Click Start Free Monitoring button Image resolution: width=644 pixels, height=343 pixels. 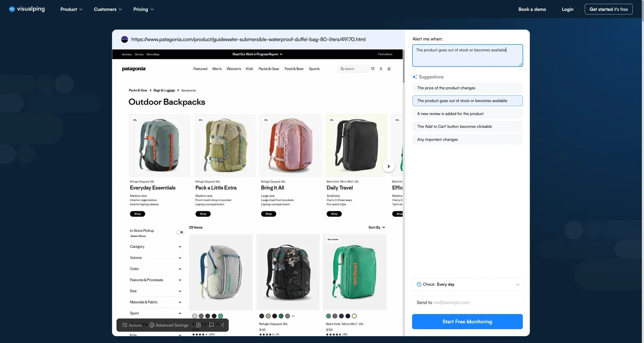467,322
